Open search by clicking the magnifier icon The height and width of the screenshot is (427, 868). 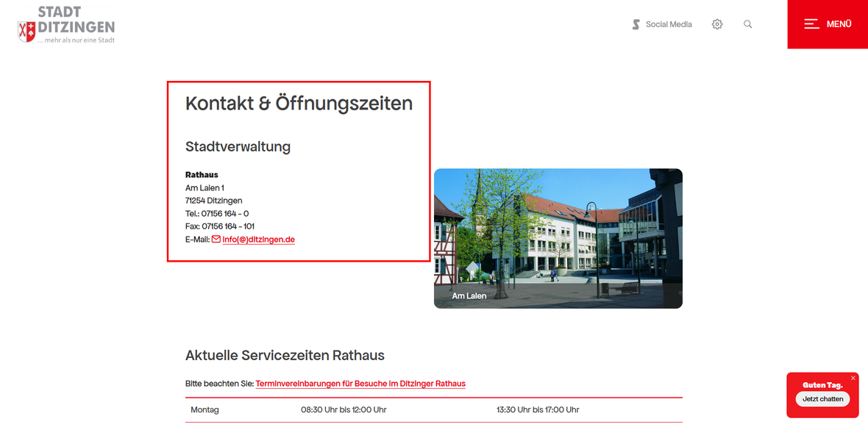pyautogui.click(x=747, y=24)
